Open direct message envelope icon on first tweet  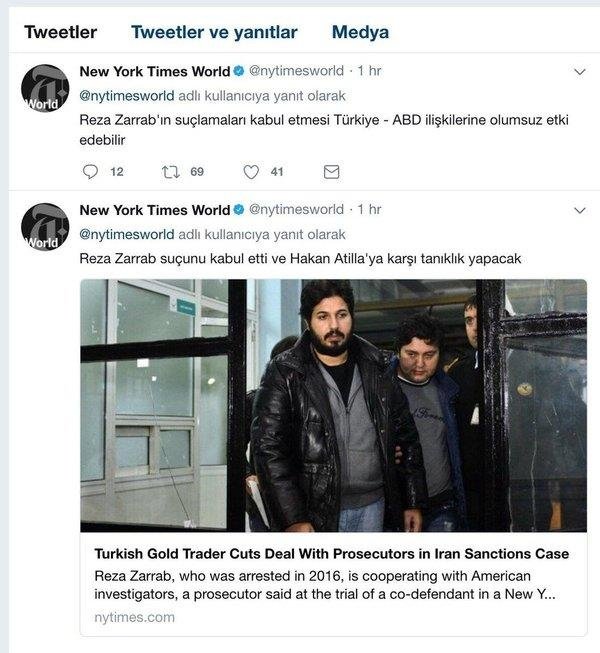[x=331, y=172]
